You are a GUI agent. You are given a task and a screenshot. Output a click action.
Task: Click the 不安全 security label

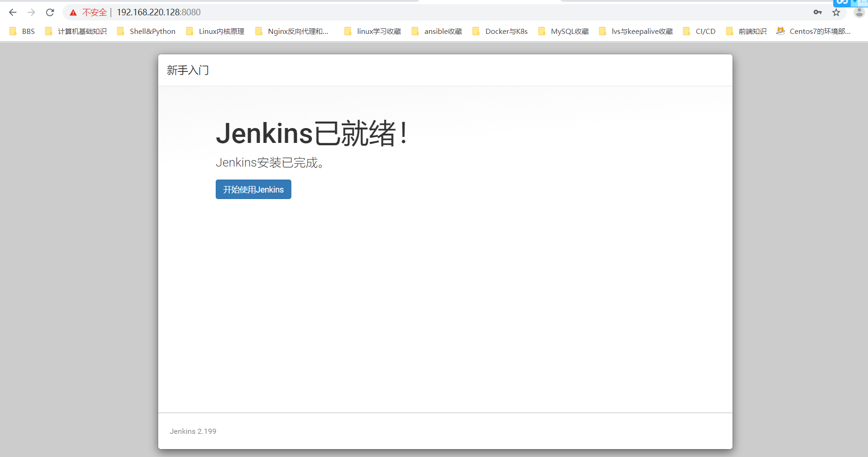pos(95,13)
